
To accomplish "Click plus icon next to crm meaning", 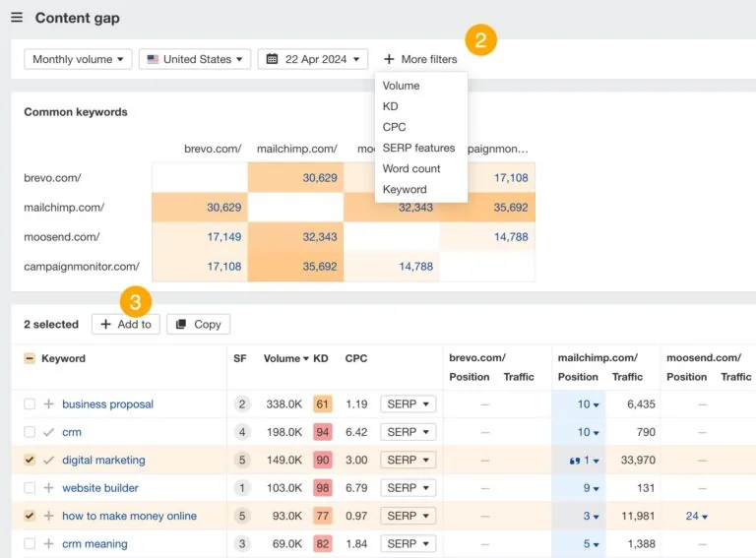I will click(x=48, y=543).
